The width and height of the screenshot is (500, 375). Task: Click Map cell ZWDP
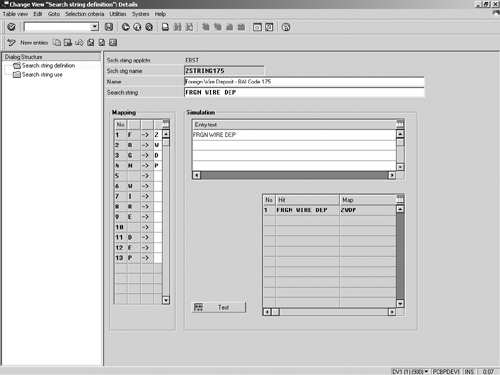[368, 210]
